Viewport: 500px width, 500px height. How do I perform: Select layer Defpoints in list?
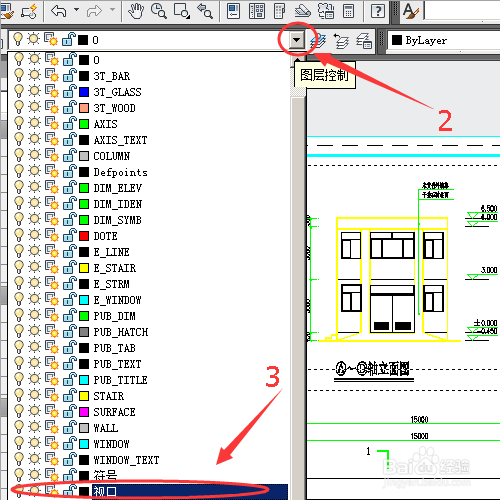click(120, 172)
